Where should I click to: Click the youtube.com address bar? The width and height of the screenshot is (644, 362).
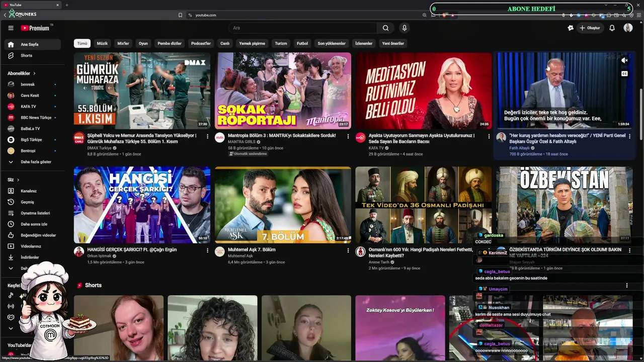(307, 15)
